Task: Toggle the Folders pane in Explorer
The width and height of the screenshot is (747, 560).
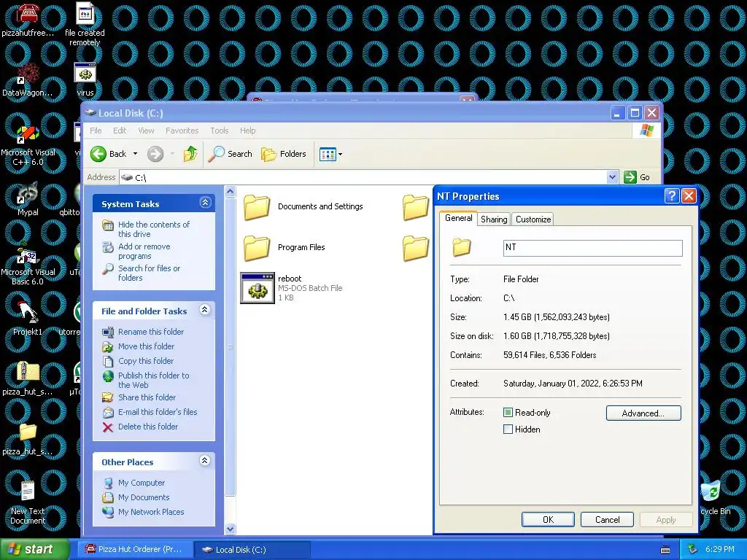Action: coord(284,154)
